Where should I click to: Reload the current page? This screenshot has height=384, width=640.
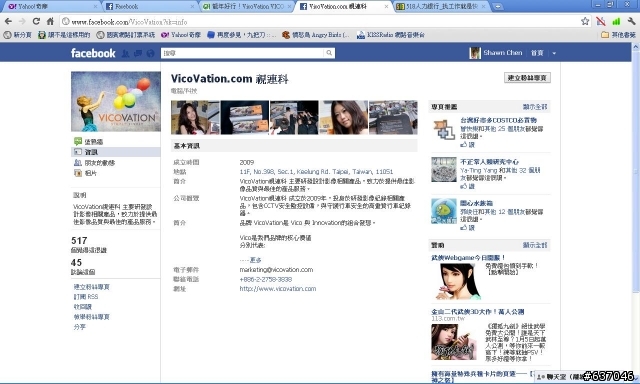[36, 21]
